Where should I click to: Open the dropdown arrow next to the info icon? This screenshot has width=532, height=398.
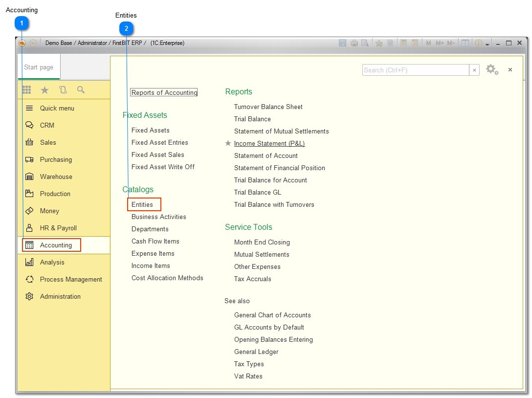click(x=487, y=44)
